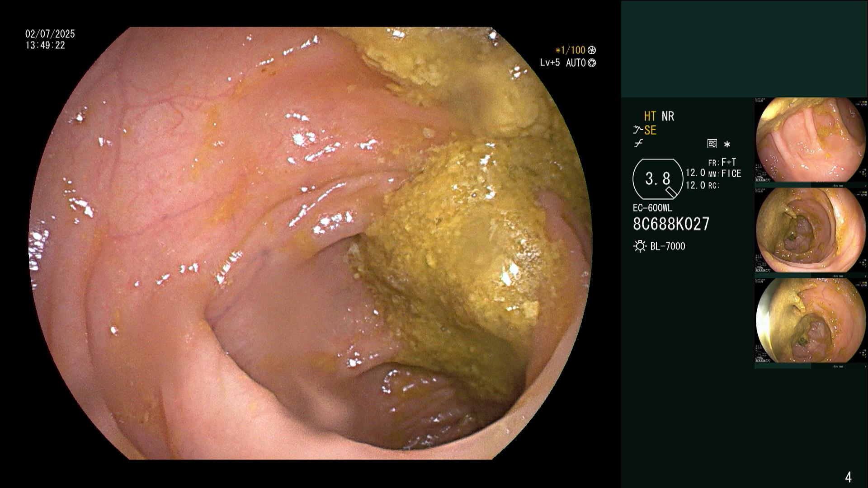Click the date 02/07/2025
The image size is (868, 488).
(50, 34)
